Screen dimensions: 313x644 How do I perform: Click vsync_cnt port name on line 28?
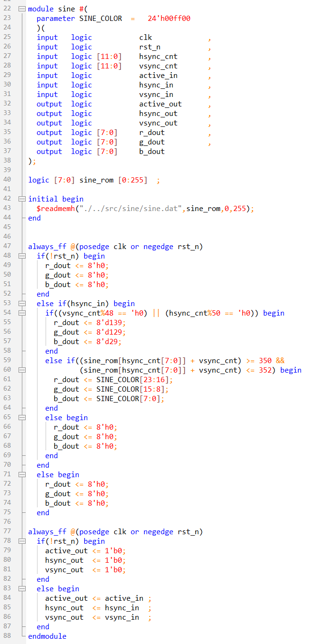159,66
